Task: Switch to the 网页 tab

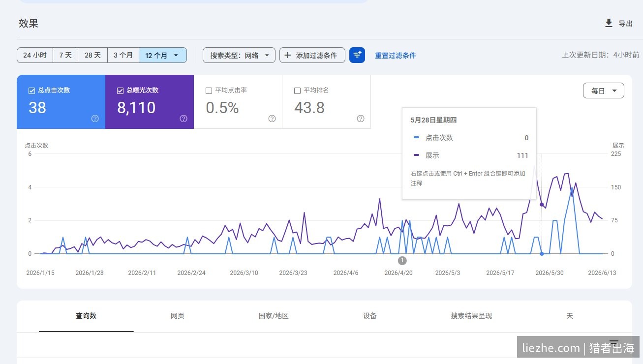Action: (x=178, y=316)
